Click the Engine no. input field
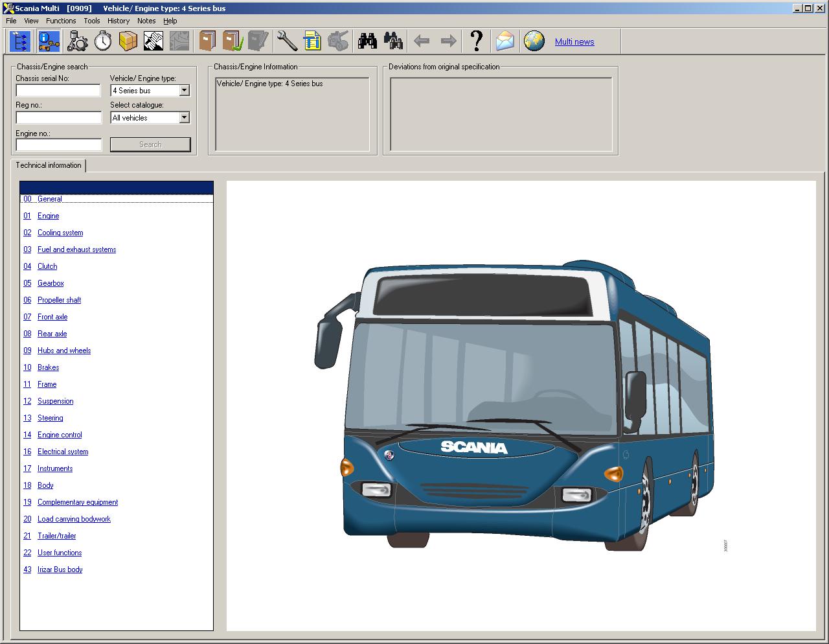829x644 pixels. coord(59,144)
